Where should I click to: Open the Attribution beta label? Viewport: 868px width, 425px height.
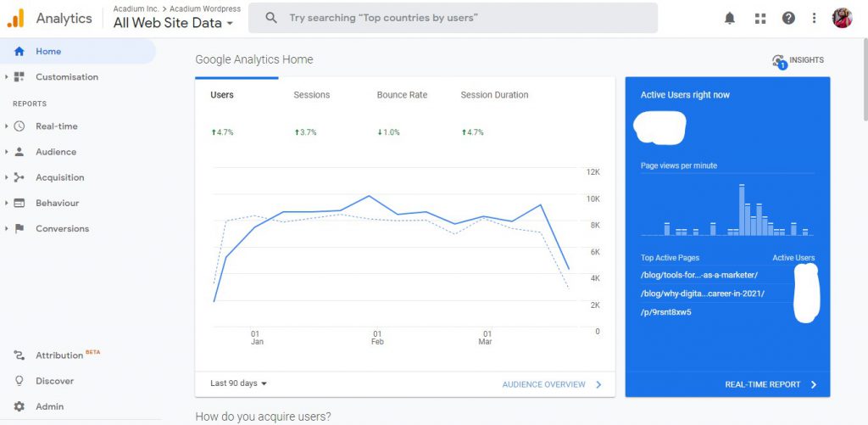(x=68, y=355)
